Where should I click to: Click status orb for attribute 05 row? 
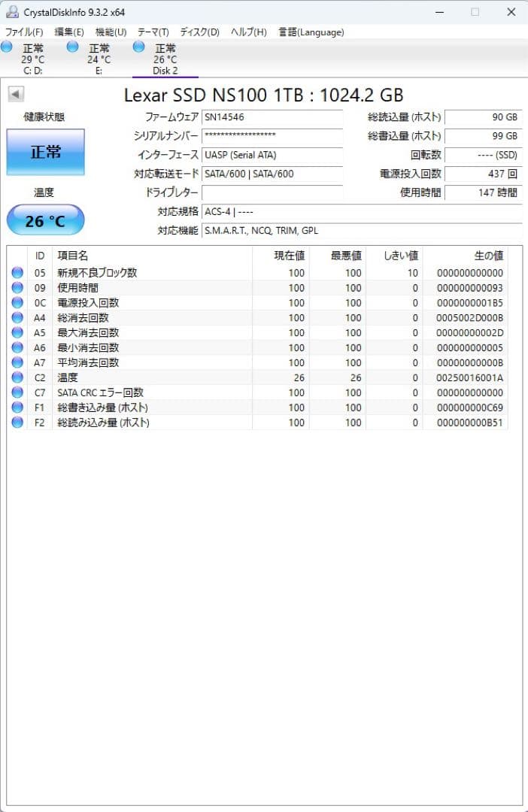coord(17,272)
